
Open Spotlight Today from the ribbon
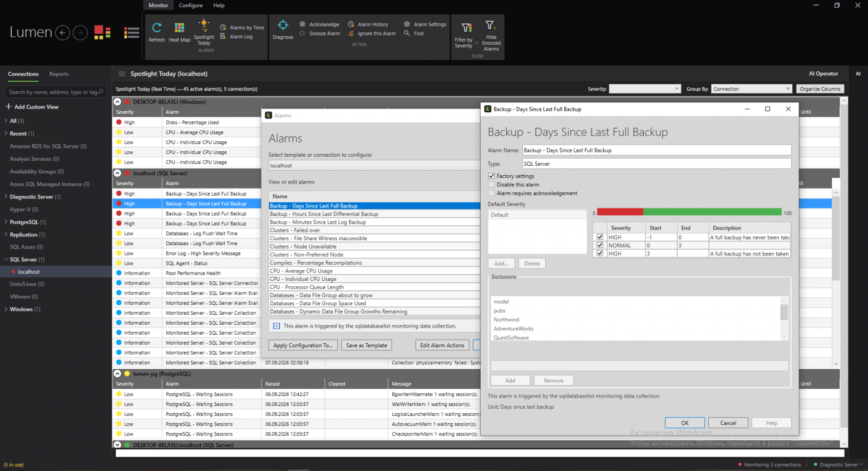204,32
